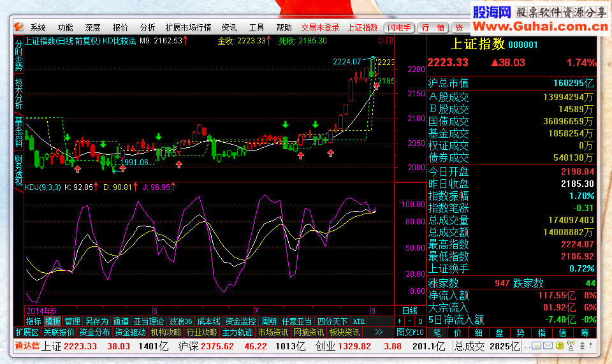The width and height of the screenshot is (612, 364).
Task: Select the 指 tab in quote panel
Action: tap(541, 333)
